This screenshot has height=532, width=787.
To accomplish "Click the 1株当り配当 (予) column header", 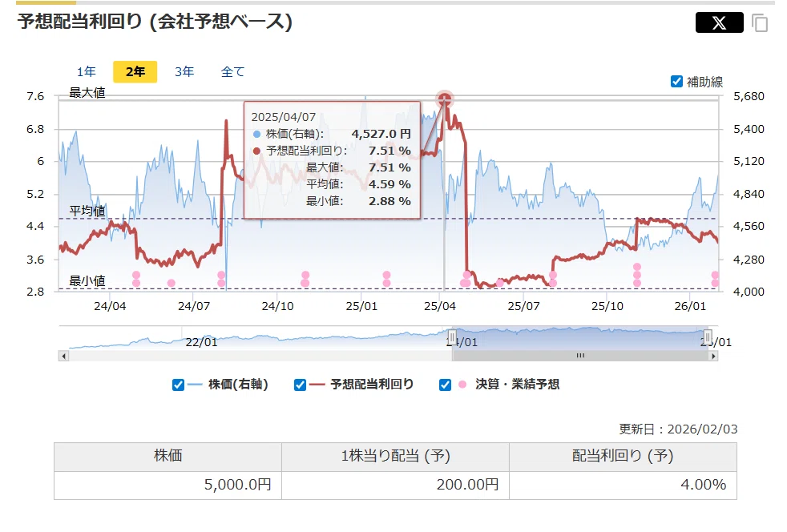I will click(x=396, y=457).
